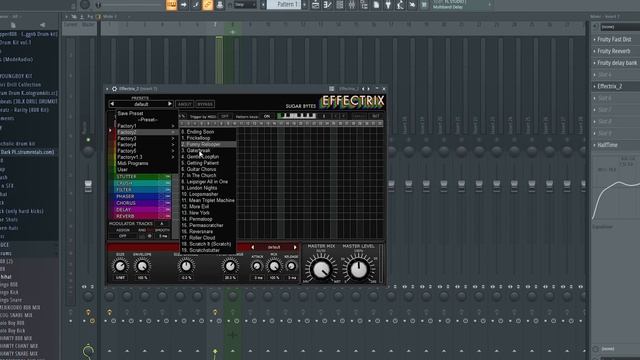
Task: Toggle the CRUSH track on button
Action: tap(167, 183)
